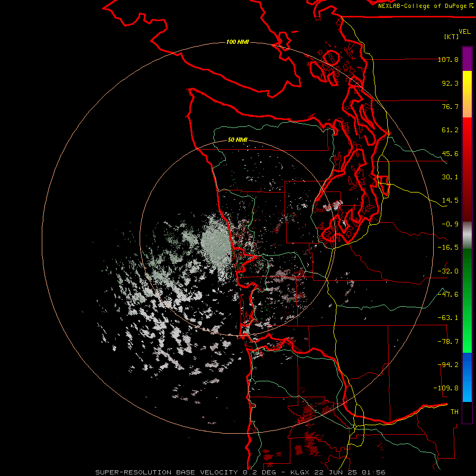The image size is (476, 476).
Task: Pick the green color bar segment
Action: pos(467,300)
